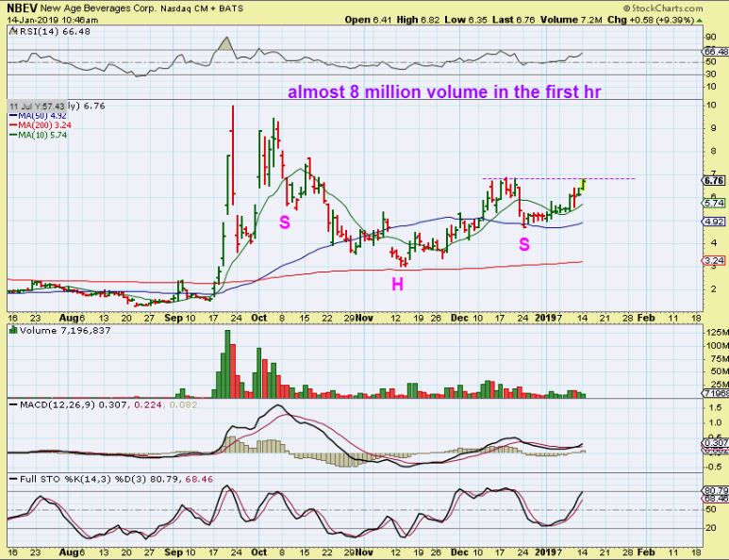Click the purple 'almost 8 million volume' annotation
This screenshot has height=560, width=729.
(444, 91)
